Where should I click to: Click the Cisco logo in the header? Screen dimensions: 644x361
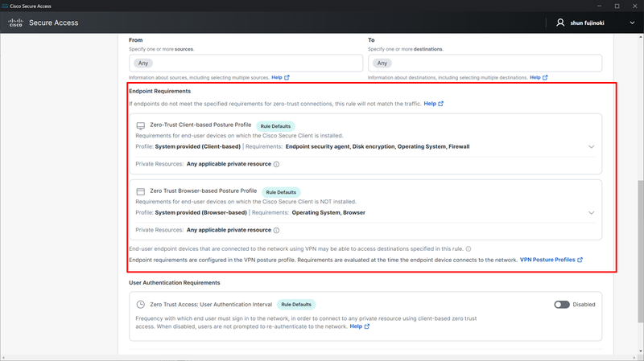[x=15, y=23]
